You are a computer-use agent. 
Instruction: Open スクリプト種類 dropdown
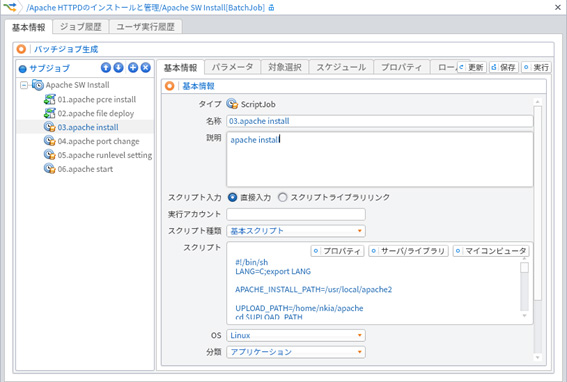tap(296, 231)
